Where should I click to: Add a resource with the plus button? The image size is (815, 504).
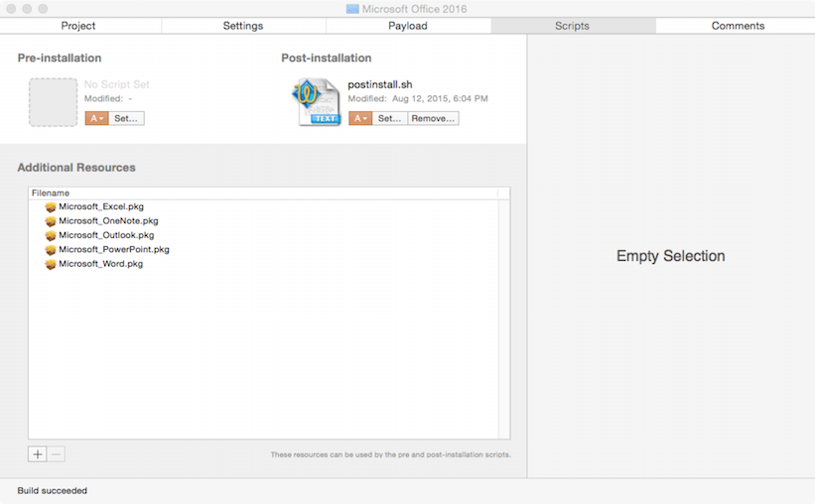38,454
